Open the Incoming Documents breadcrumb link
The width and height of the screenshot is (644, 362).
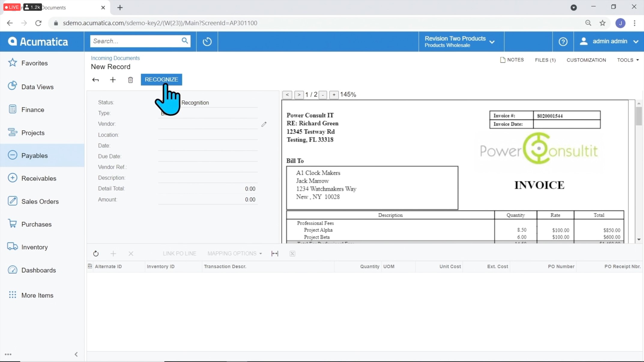point(115,58)
